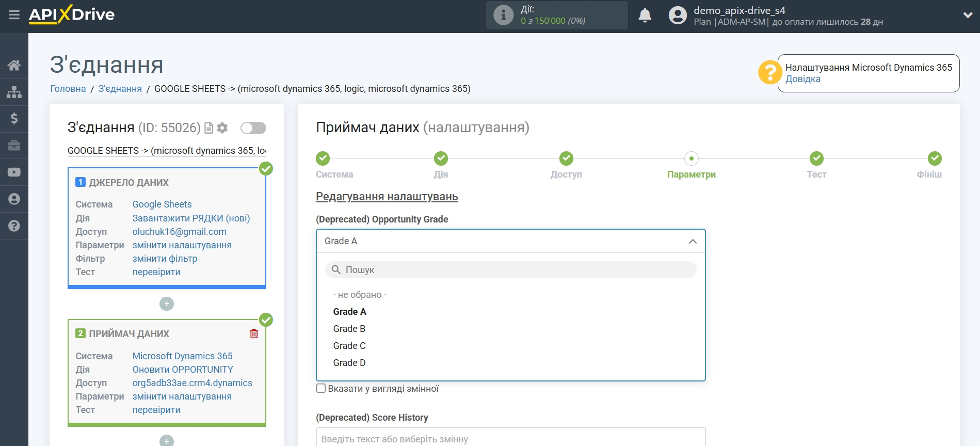The image size is (980, 446).
Task: Pick Grade D from the list
Action: coord(349,363)
